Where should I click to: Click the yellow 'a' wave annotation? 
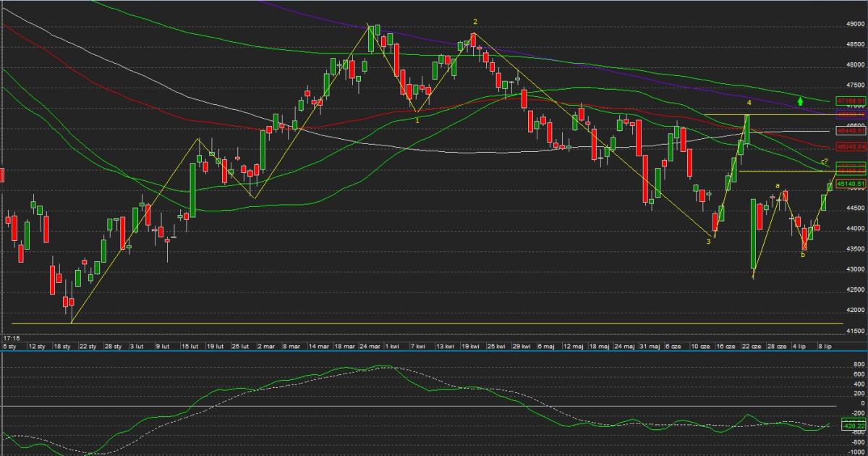(778, 186)
